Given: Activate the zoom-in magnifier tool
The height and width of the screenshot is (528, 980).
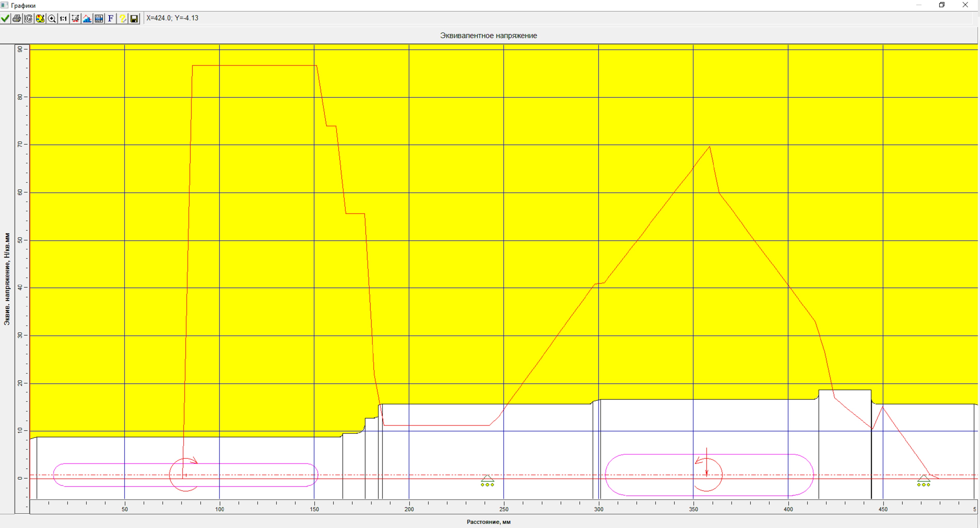Looking at the screenshot, I should [x=52, y=18].
